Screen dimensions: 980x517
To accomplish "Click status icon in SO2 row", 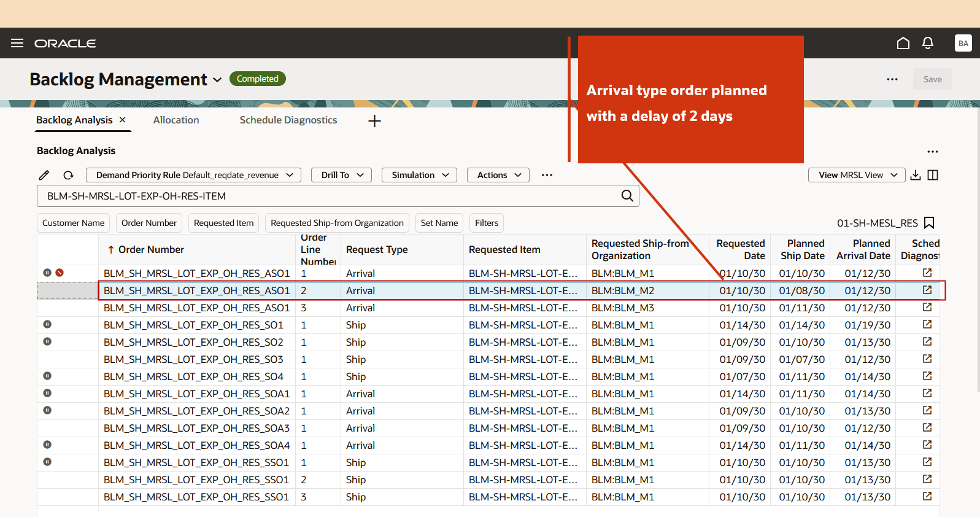I will 47,341.
